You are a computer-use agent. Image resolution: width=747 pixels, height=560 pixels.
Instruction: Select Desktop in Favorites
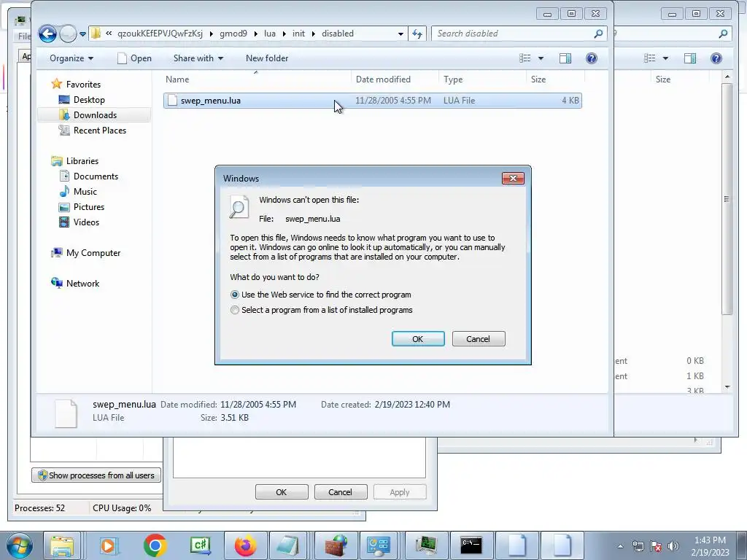[x=88, y=99]
